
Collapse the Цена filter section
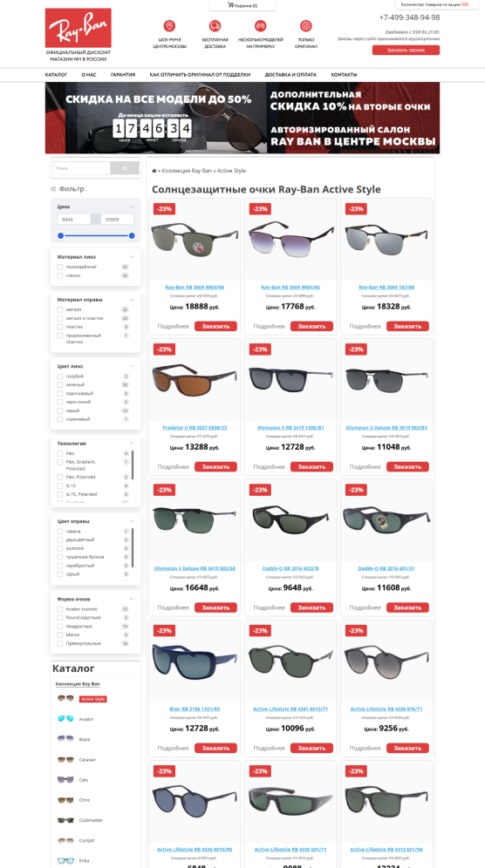click(132, 207)
